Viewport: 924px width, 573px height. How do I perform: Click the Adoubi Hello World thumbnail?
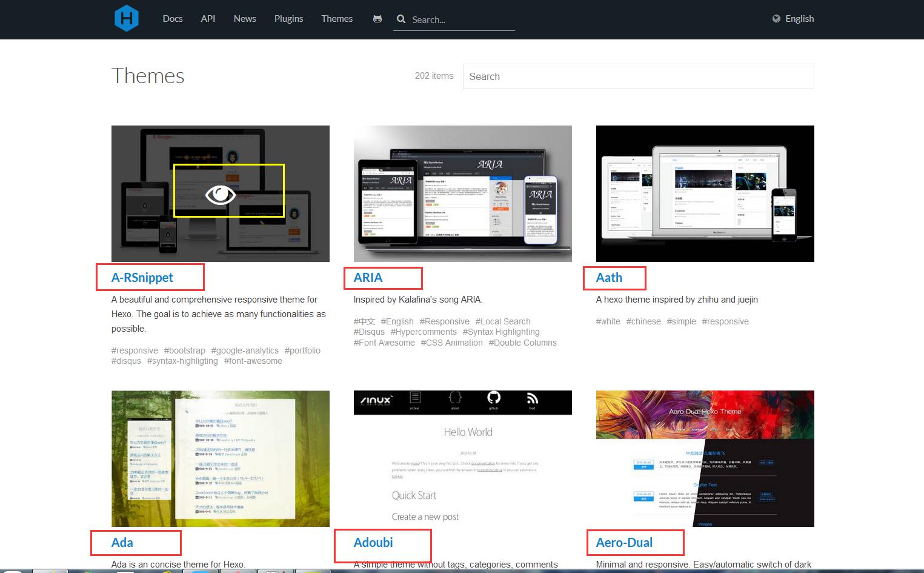tap(462, 458)
